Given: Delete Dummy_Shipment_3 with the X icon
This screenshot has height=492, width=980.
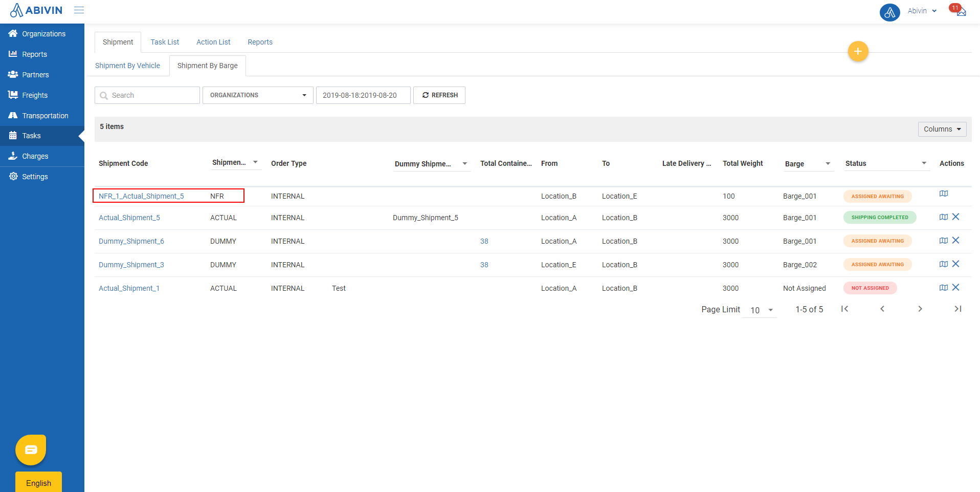Looking at the screenshot, I should pyautogui.click(x=955, y=264).
